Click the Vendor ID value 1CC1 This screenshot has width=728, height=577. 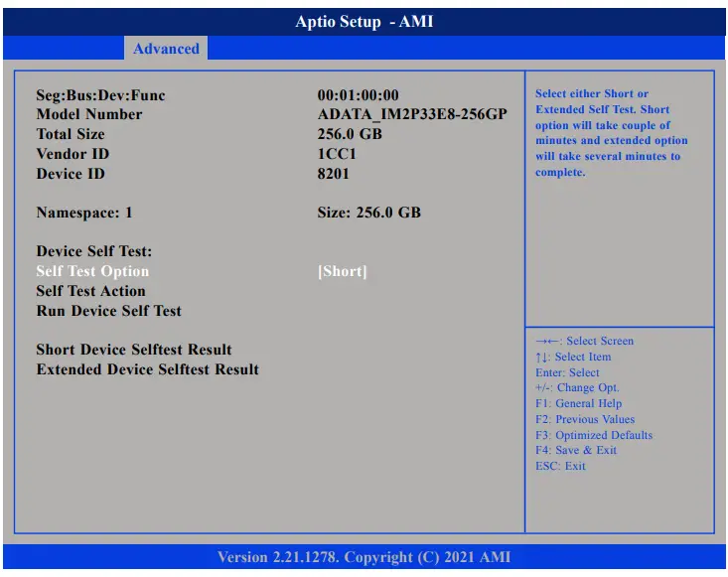tap(337, 154)
